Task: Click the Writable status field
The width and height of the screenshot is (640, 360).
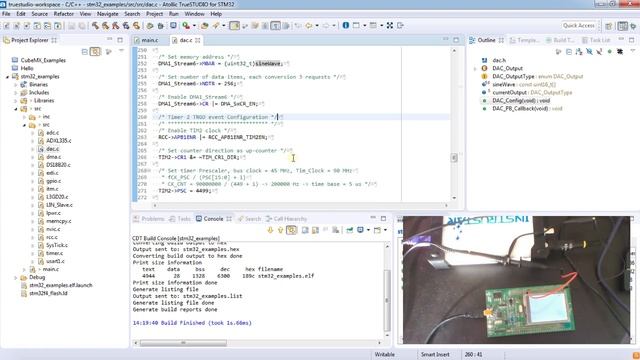Action: click(x=384, y=354)
